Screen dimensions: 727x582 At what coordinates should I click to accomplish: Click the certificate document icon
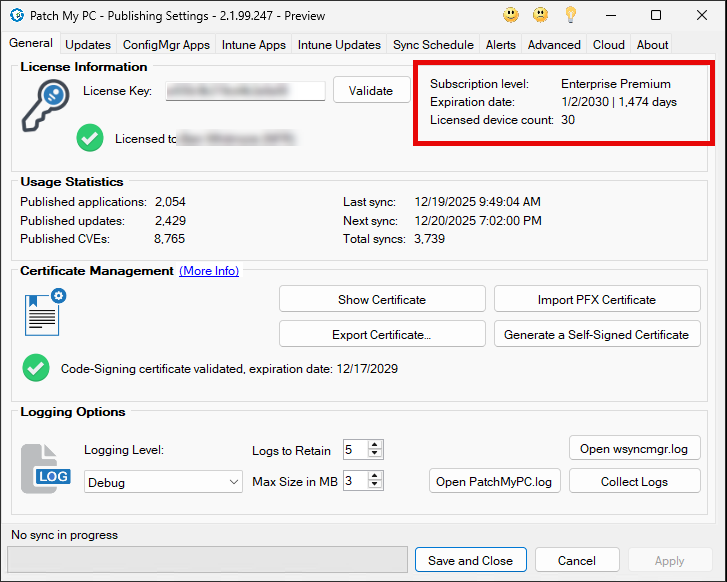tap(44, 313)
